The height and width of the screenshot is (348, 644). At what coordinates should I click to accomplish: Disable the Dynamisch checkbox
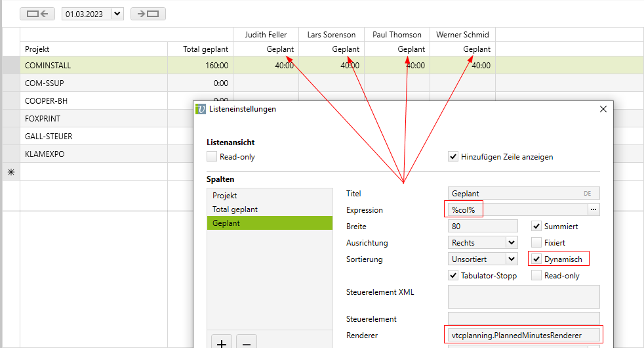536,259
